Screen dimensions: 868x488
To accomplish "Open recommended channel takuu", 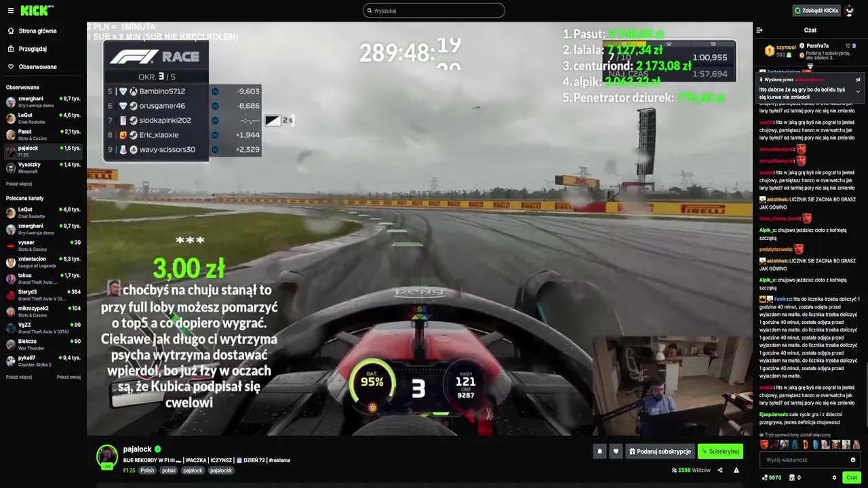I will (x=43, y=278).
